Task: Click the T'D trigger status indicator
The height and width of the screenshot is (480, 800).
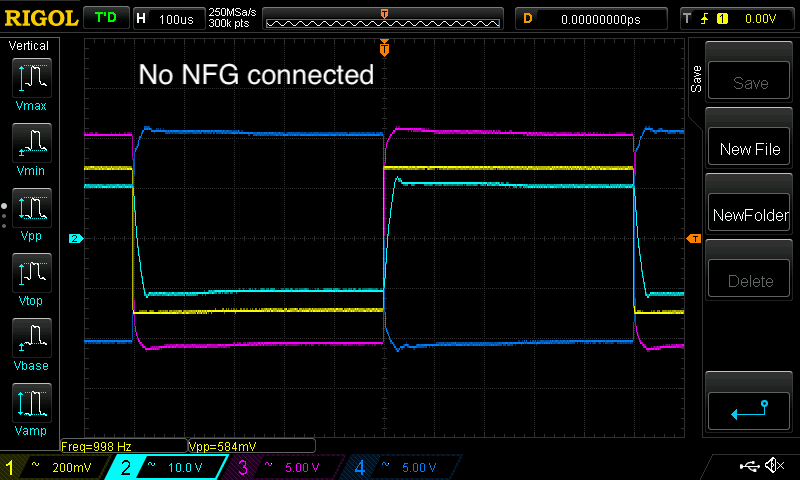Action: (106, 18)
